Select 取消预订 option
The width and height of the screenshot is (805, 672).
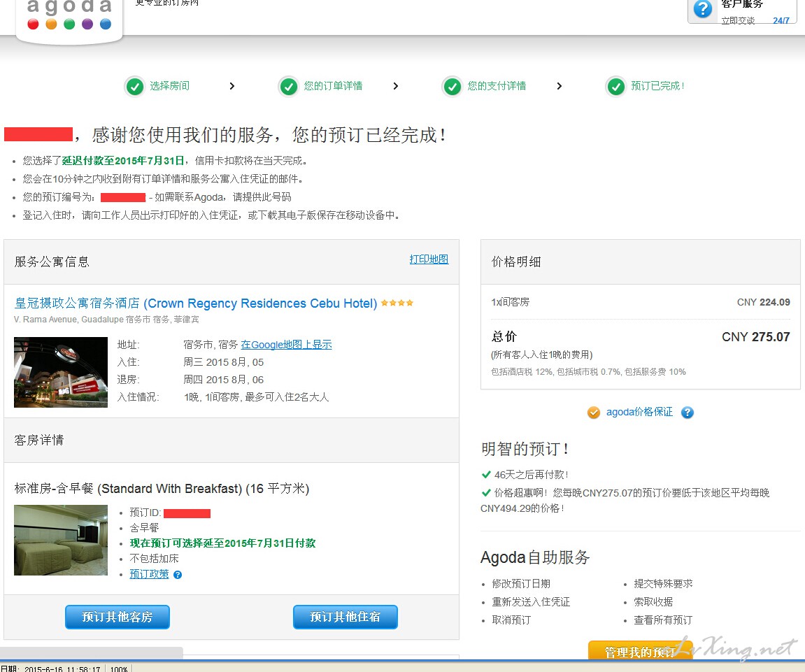[x=511, y=620]
